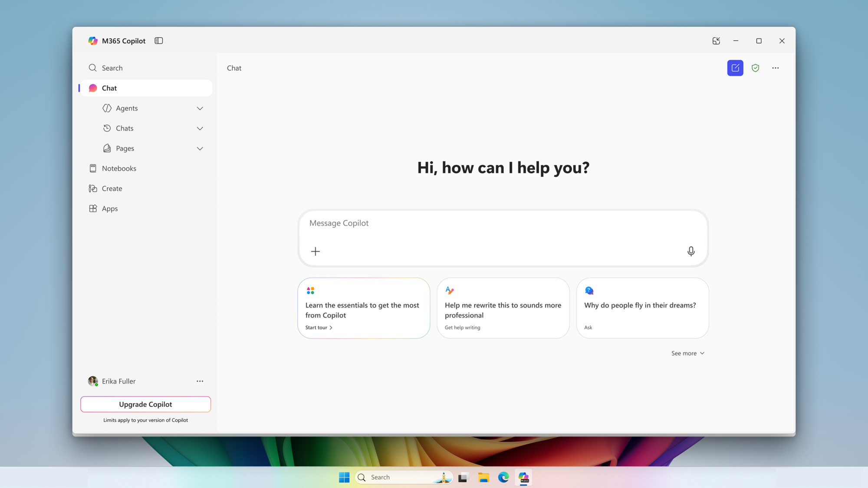The height and width of the screenshot is (488, 868).
Task: Expand the Chats history chevron
Action: [200, 128]
